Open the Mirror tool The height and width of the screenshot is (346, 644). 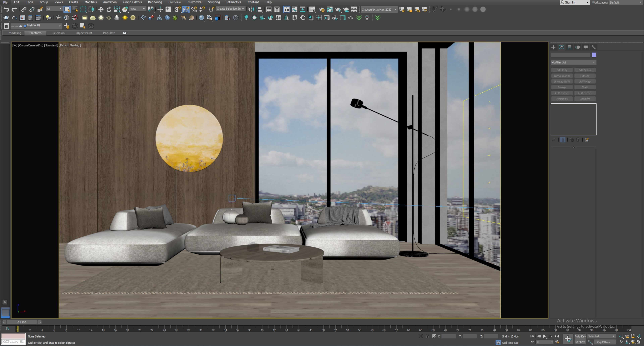click(x=251, y=10)
